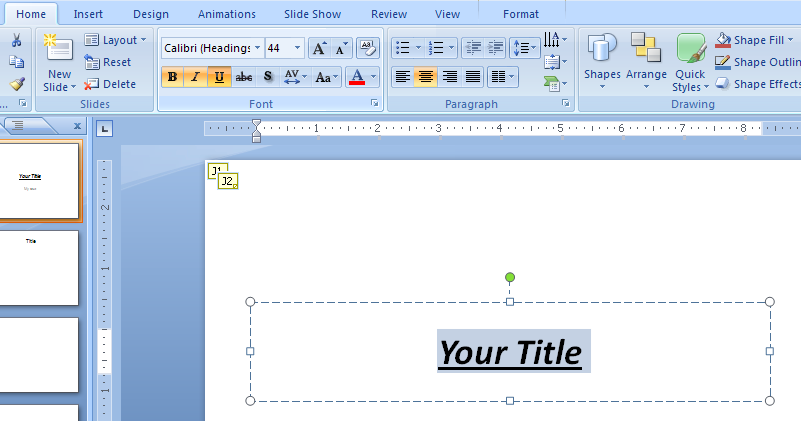
Task: Increase list indent level
Action: point(495,48)
